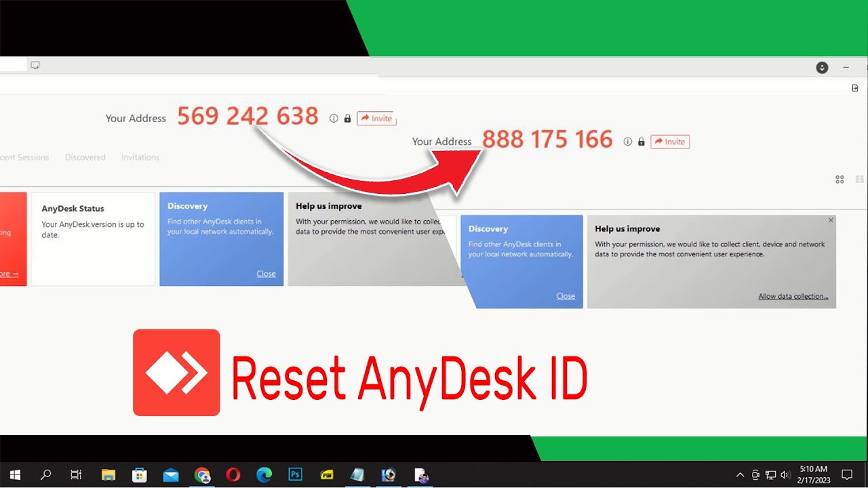Click the address 569 242 638
Image resolution: width=868 pixels, height=488 pixels.
coord(248,117)
